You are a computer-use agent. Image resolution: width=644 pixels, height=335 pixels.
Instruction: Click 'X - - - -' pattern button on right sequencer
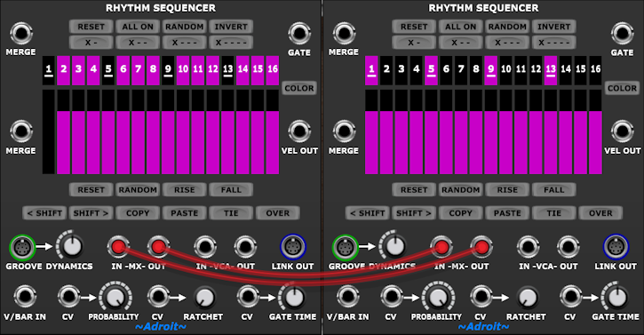tap(553, 43)
